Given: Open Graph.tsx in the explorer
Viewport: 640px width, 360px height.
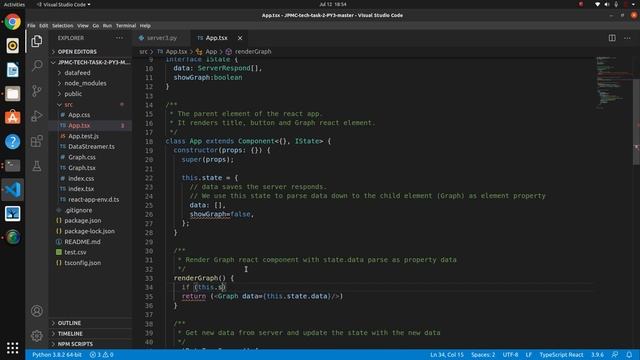Looking at the screenshot, I should 82,168.
